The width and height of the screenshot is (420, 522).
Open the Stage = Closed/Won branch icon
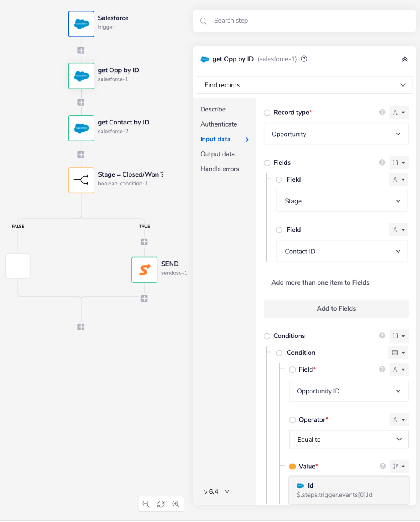pos(81,180)
